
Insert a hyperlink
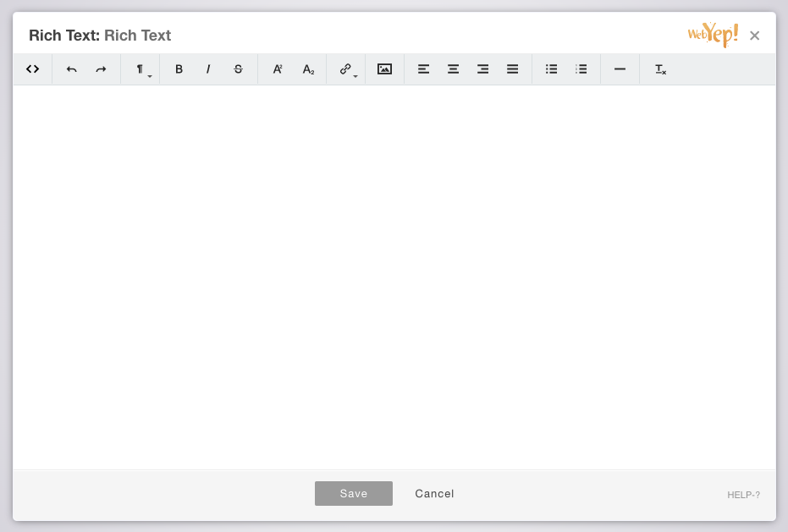[344, 69]
